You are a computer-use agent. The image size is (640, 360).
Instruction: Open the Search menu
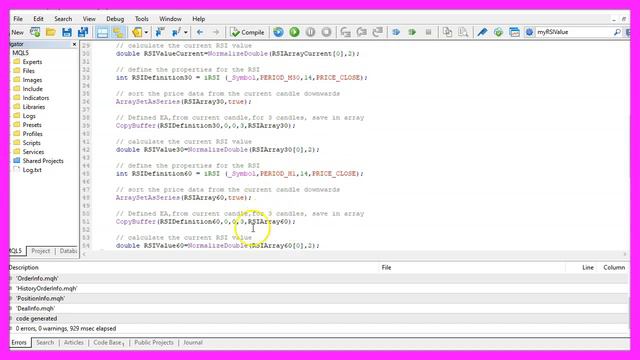[63, 19]
